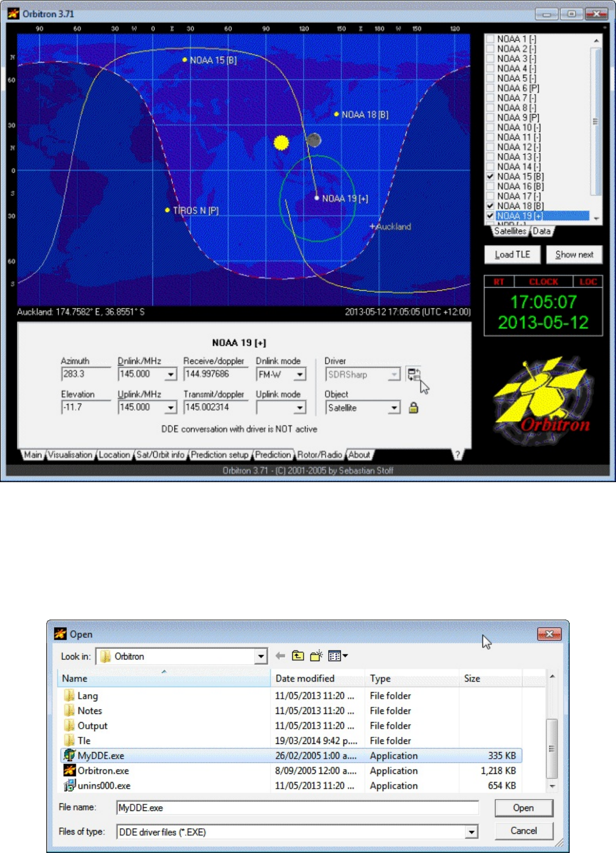This screenshot has width=616, height=853.
Task: Select NOAA 19 satellite marker on map
Action: tap(317, 198)
